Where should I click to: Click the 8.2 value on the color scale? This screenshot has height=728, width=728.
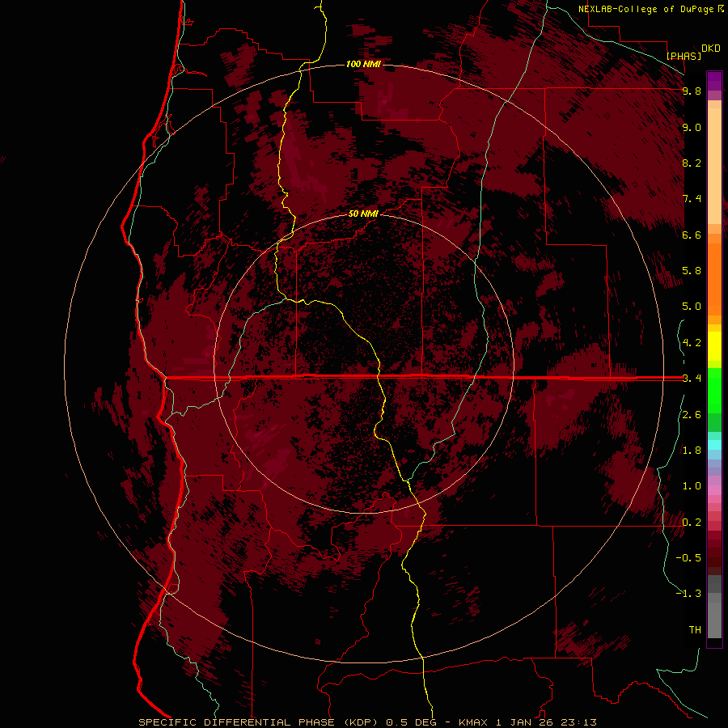[692, 163]
